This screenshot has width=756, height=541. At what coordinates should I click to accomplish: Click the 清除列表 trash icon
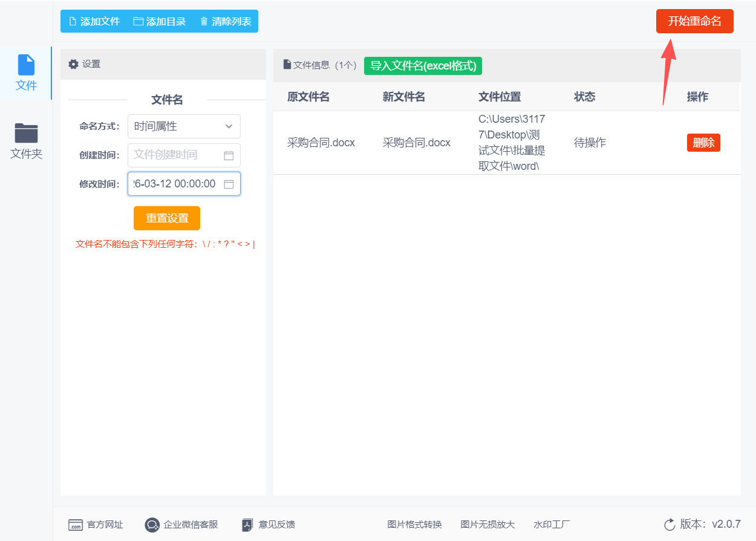[x=203, y=21]
